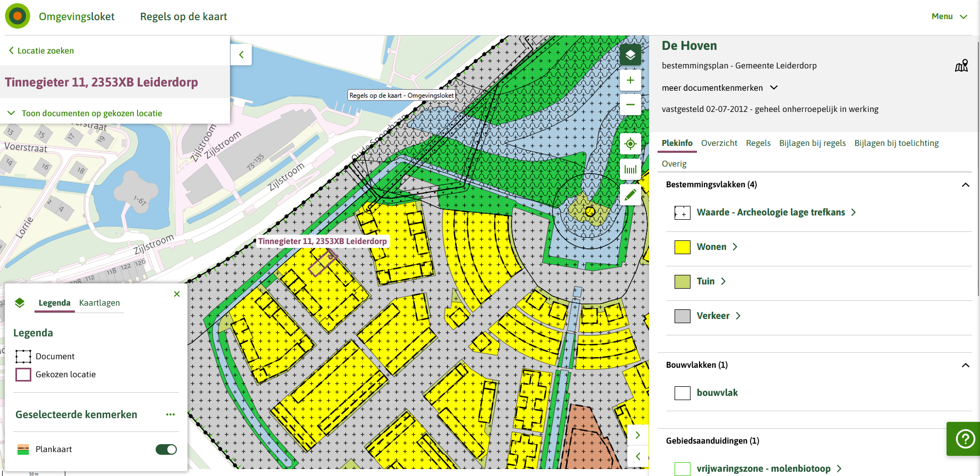Click the map layers icon button
The height and width of the screenshot is (476, 980).
[x=630, y=55]
